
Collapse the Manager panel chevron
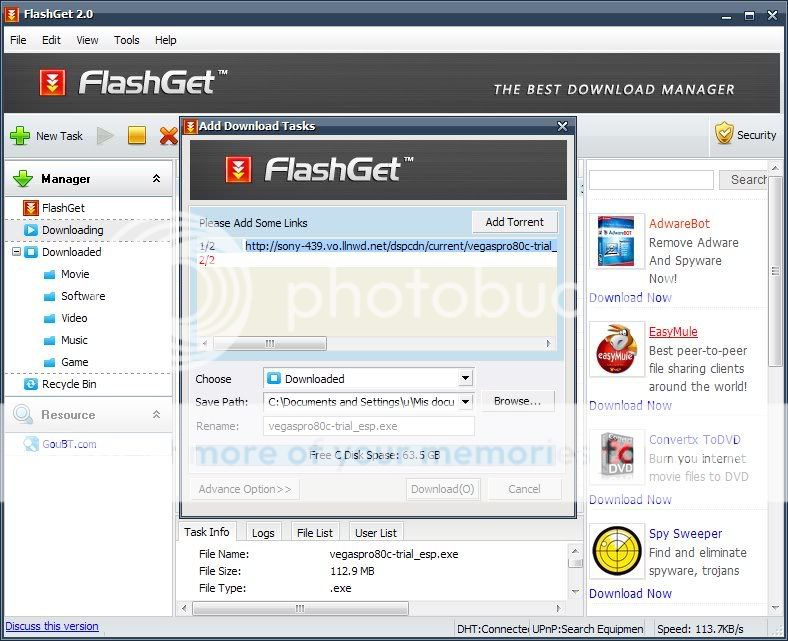click(156, 178)
